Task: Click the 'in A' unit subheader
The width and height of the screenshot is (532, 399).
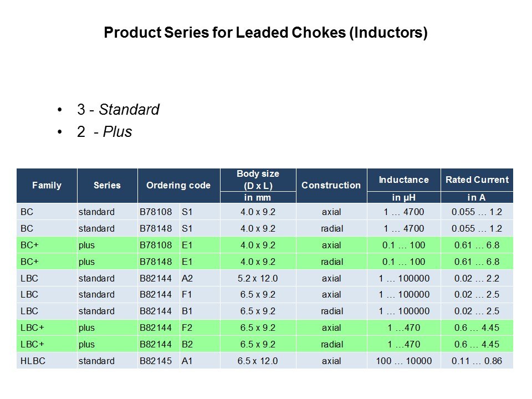Action: click(477, 198)
